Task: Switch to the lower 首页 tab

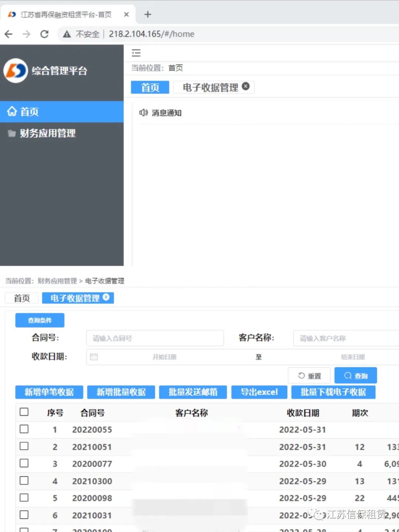Action: 22,298
